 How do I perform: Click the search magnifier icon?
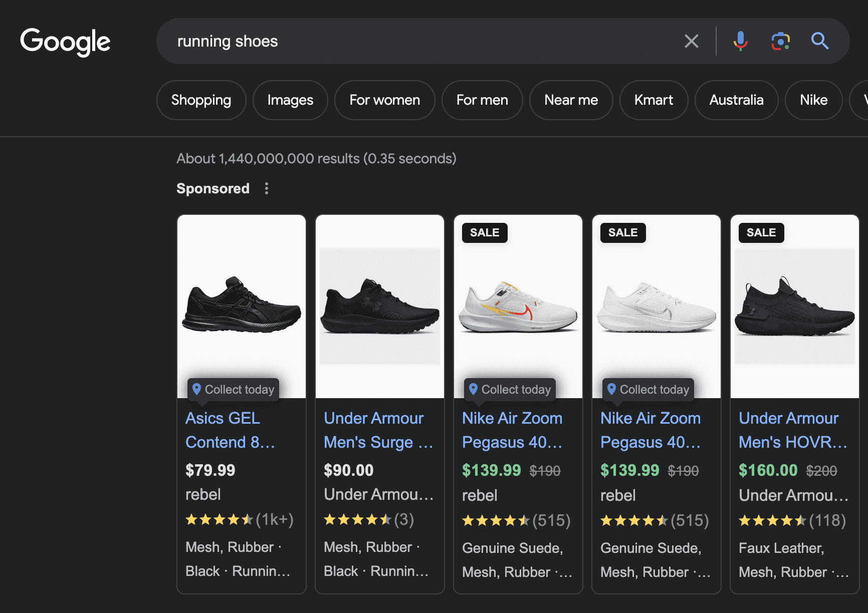[819, 41]
